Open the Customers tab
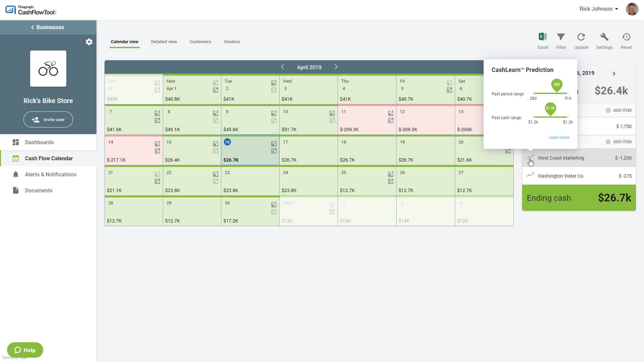 200,42
